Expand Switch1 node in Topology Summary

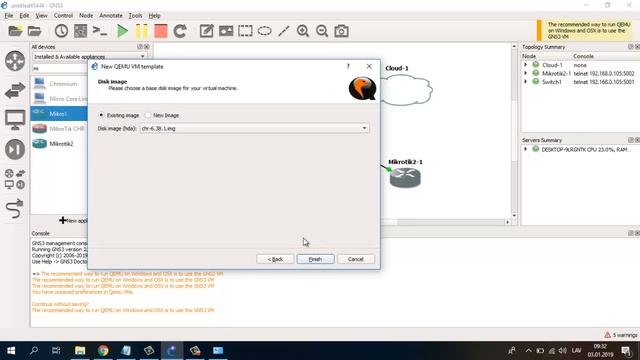point(526,82)
